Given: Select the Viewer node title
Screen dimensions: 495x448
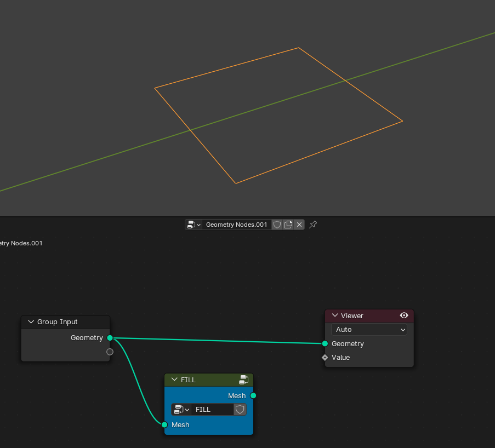Looking at the screenshot, I should pyautogui.click(x=352, y=316).
